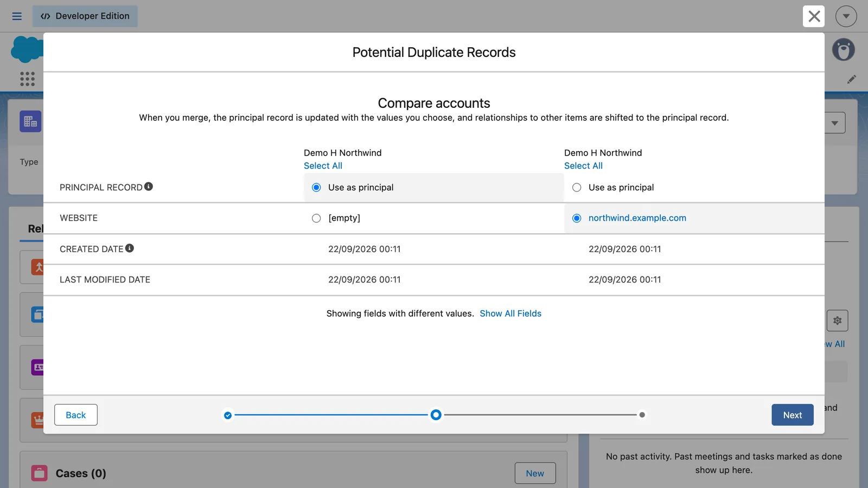
Task: Open the App Launcher dots grid
Action: (x=27, y=79)
